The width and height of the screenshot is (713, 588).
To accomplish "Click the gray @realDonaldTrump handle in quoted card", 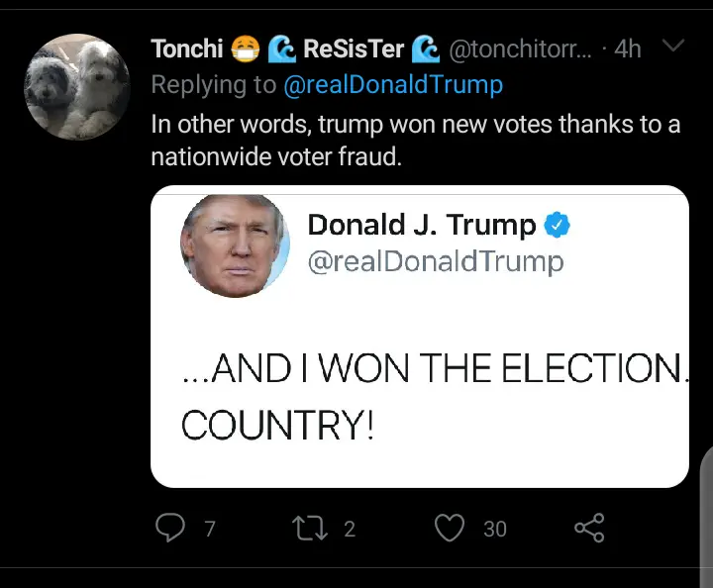I will click(436, 261).
